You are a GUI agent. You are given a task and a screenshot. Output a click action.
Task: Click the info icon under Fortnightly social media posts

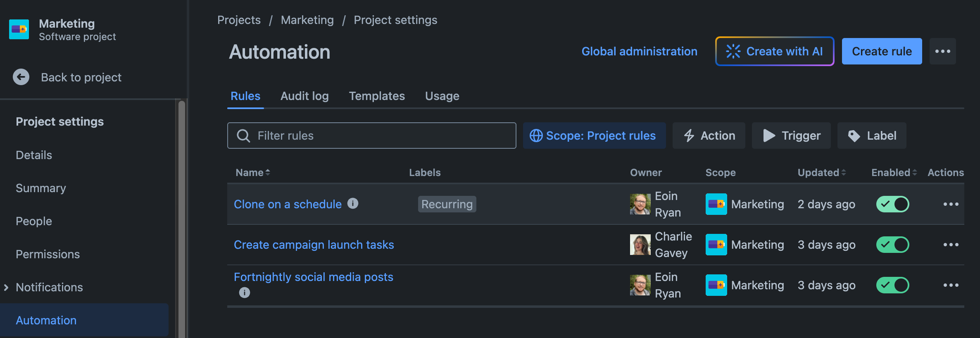(245, 293)
